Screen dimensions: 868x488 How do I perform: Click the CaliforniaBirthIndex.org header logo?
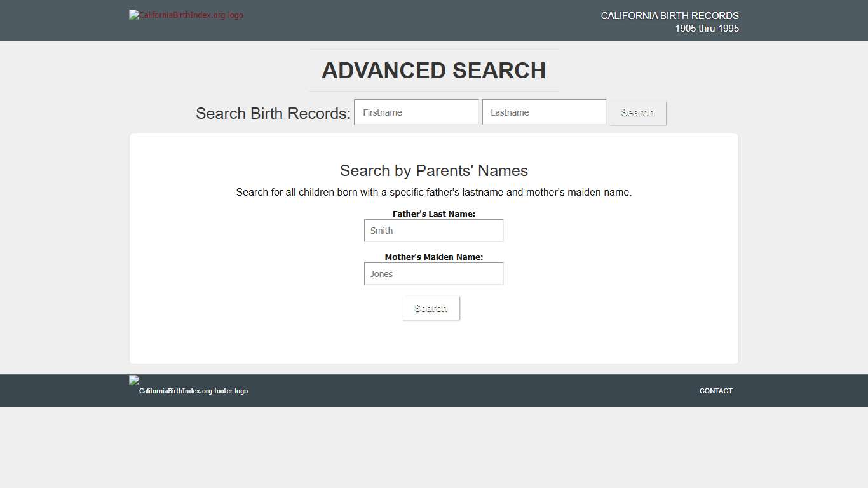186,15
